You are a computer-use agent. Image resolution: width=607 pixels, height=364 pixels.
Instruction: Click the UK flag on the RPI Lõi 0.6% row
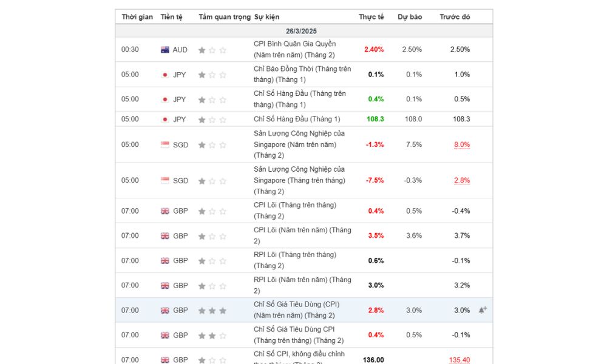[165, 261]
